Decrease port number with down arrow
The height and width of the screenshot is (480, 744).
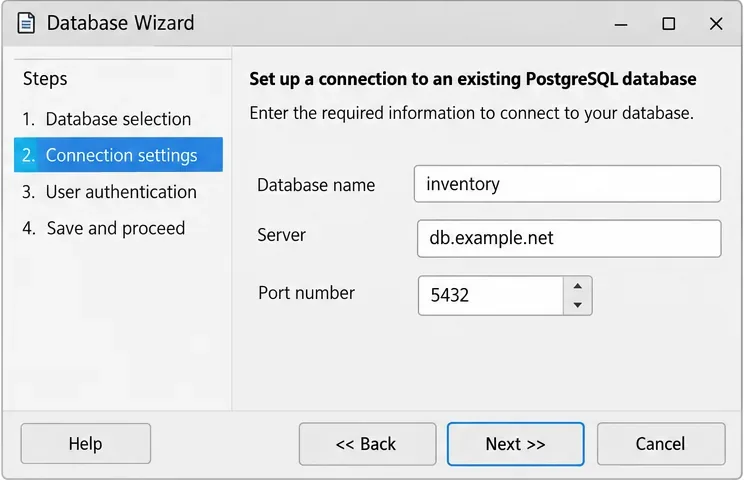pos(577,305)
